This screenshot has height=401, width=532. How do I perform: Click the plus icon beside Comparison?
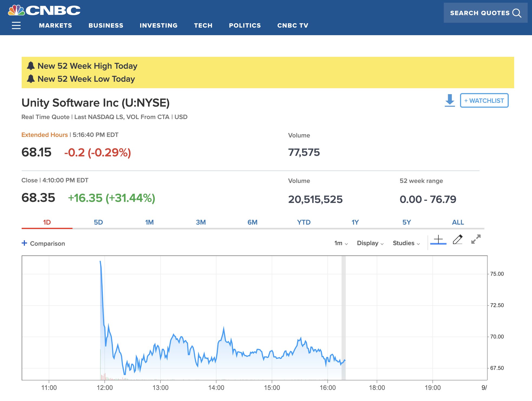(x=24, y=243)
